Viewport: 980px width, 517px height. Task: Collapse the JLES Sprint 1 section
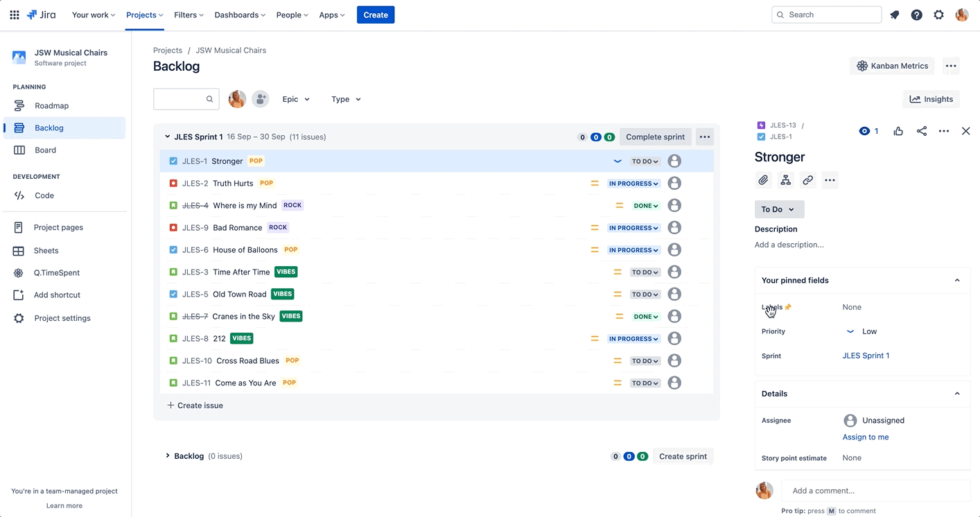(x=167, y=137)
